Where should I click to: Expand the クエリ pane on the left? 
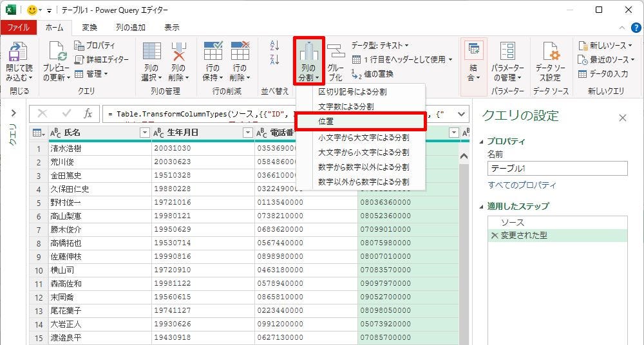click(x=14, y=114)
